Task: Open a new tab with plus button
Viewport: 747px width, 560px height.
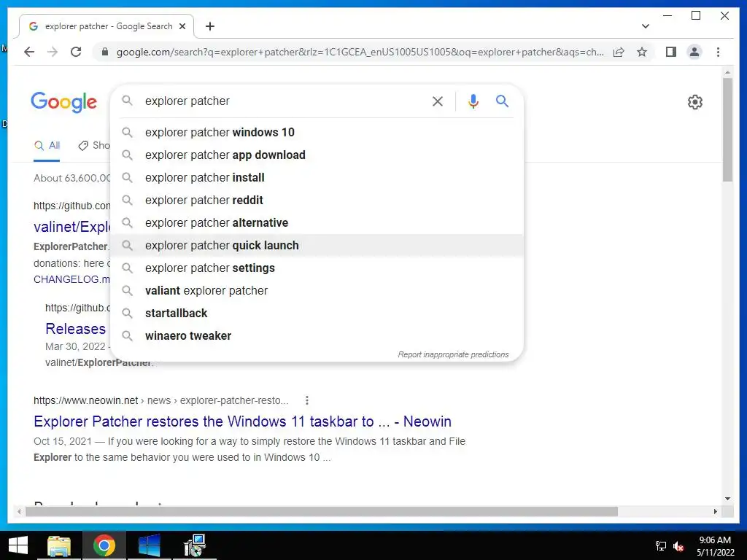Action: tap(210, 26)
